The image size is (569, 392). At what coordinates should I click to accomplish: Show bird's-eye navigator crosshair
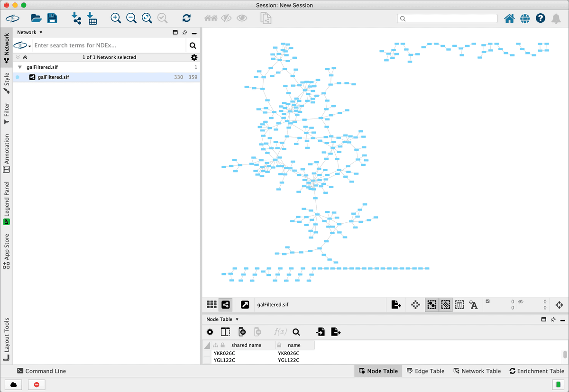(x=559, y=305)
